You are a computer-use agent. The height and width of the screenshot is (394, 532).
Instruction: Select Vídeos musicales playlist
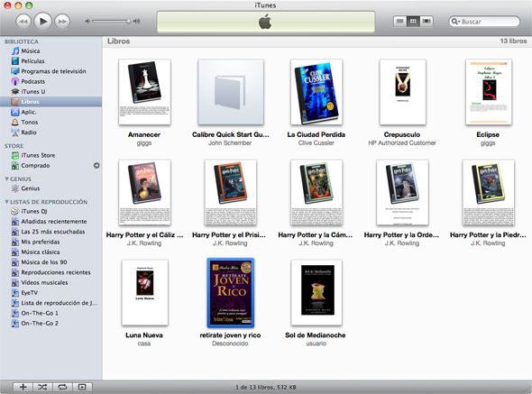[50, 283]
